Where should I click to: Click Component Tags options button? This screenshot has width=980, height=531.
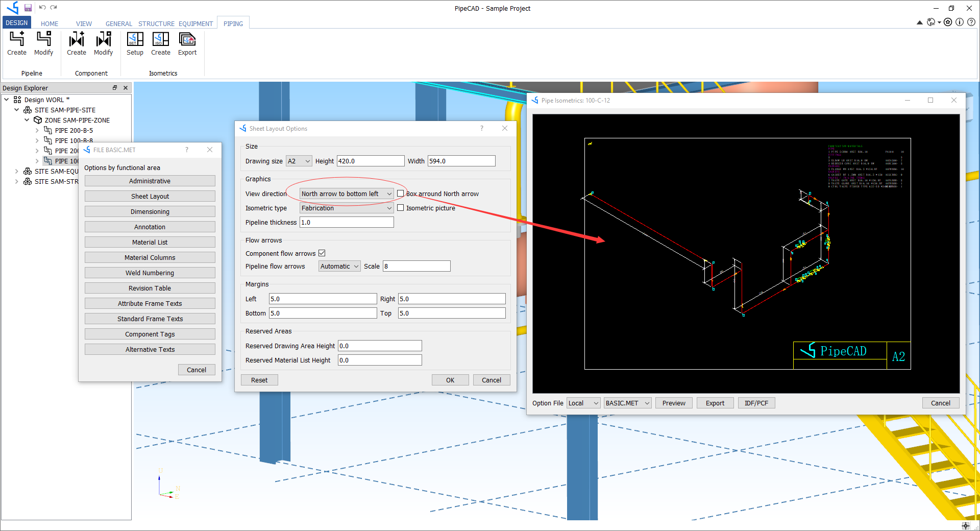150,334
